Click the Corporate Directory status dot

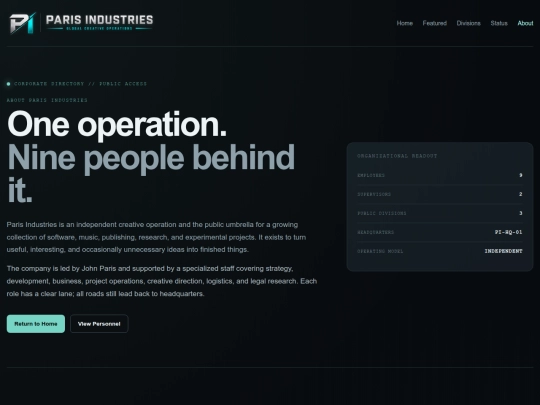click(9, 84)
